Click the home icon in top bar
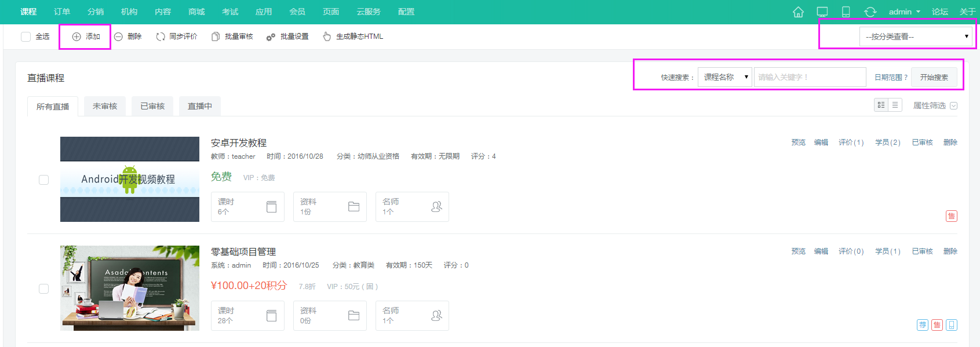Image resolution: width=980 pixels, height=347 pixels. [x=798, y=12]
